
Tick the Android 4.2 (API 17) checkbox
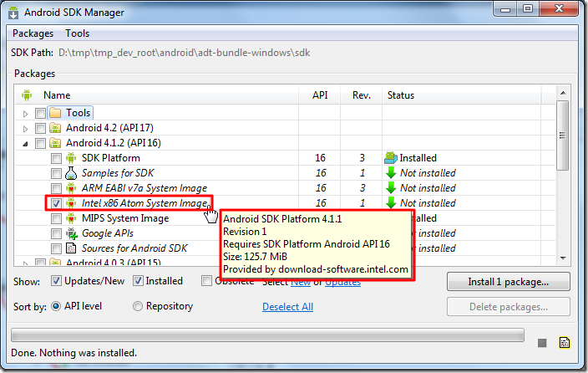point(40,128)
